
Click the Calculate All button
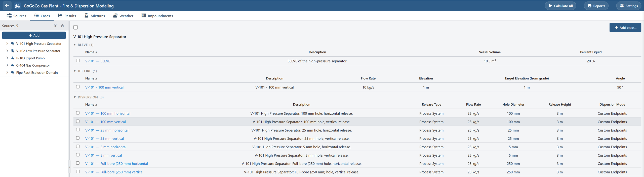[x=560, y=6]
